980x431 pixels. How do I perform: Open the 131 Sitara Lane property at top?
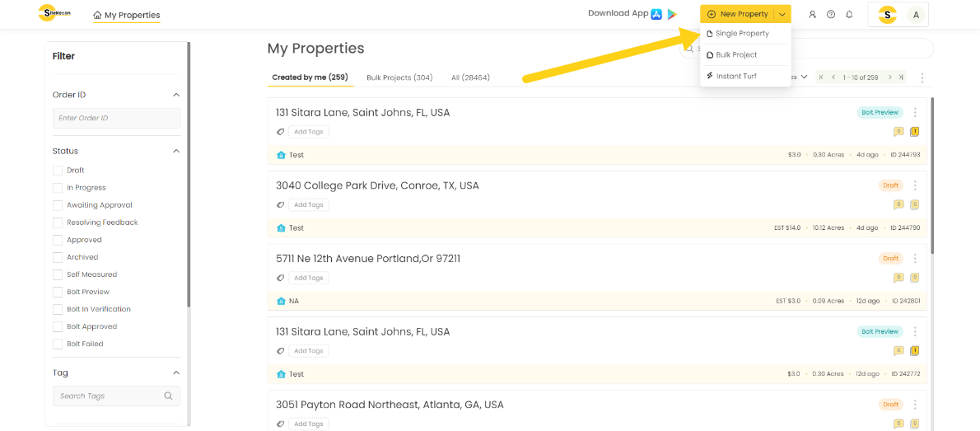click(x=362, y=113)
